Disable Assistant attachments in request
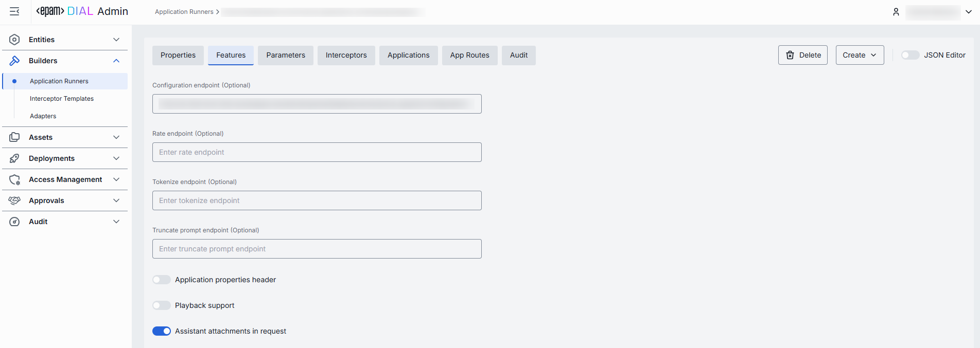This screenshot has width=980, height=348. [161, 331]
